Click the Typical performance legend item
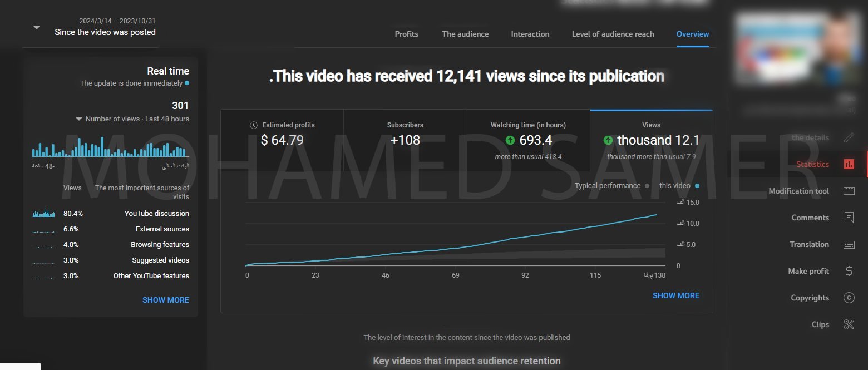This screenshot has height=370, width=868. [612, 186]
